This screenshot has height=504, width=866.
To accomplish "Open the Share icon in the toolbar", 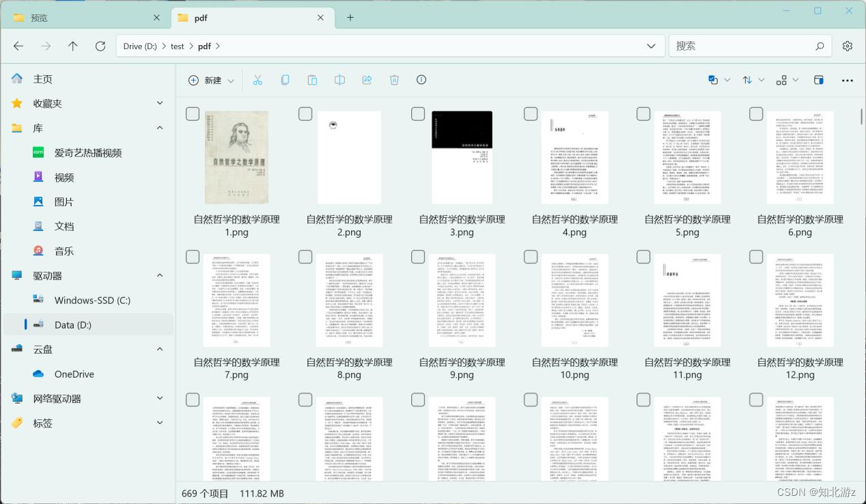I will pyautogui.click(x=367, y=80).
